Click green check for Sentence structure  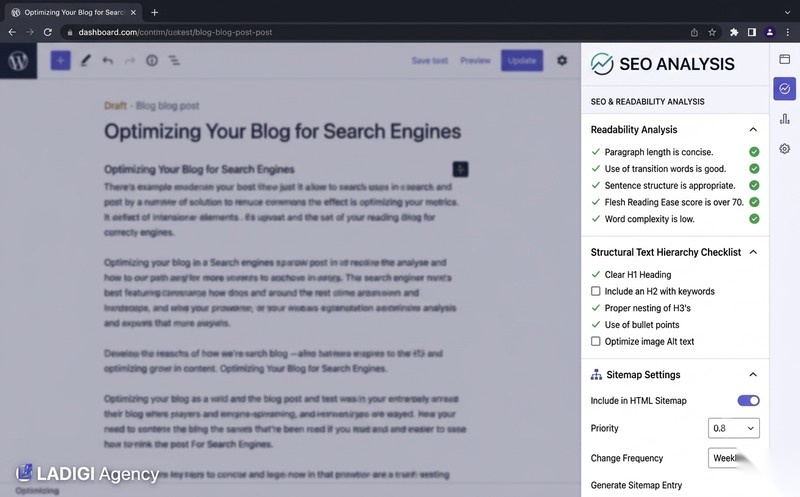(x=754, y=185)
